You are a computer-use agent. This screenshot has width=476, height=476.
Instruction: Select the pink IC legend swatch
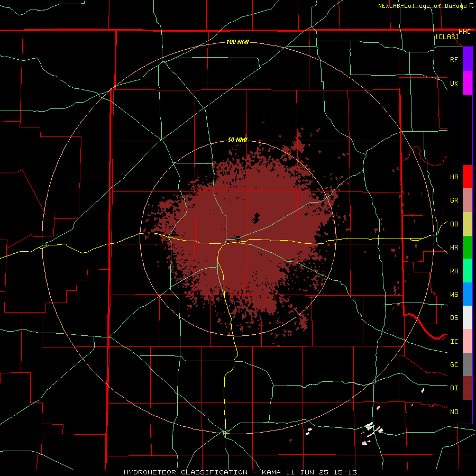click(x=467, y=341)
